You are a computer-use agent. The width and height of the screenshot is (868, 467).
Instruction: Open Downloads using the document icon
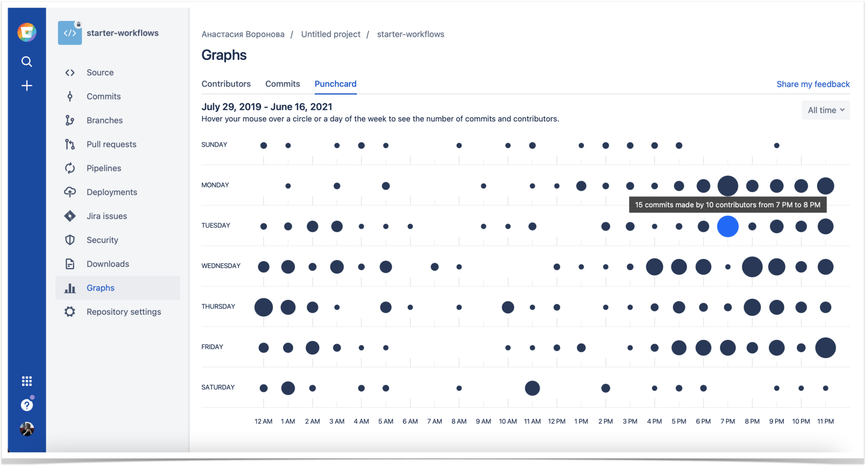[x=70, y=263]
